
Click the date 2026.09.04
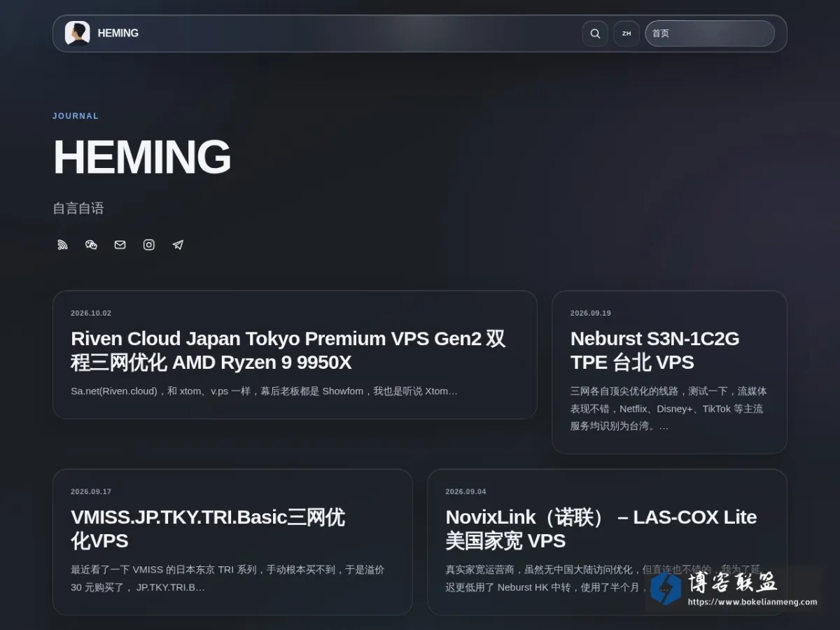pyautogui.click(x=465, y=491)
